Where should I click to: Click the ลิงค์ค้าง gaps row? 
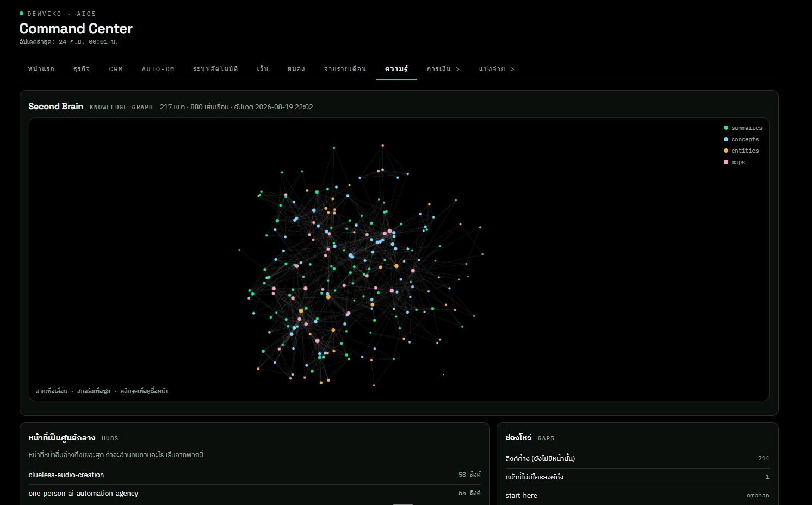coord(637,458)
